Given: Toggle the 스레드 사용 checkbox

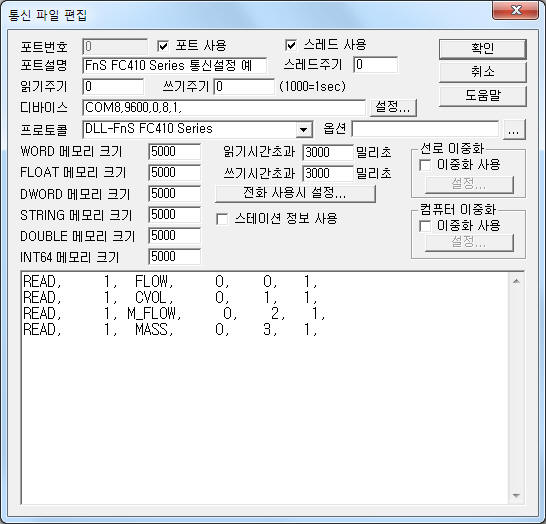Looking at the screenshot, I should (290, 45).
